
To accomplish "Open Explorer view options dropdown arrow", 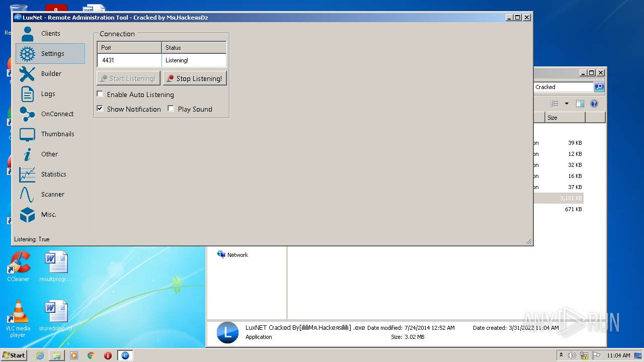I will [x=567, y=104].
